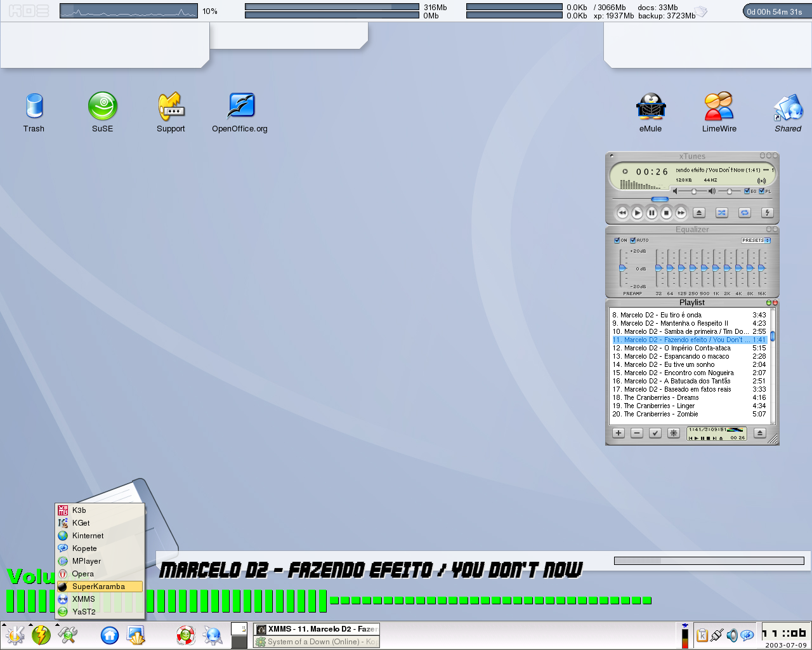Click the speaker volume tray icon
Viewport: 812px width, 650px height.
click(x=732, y=635)
